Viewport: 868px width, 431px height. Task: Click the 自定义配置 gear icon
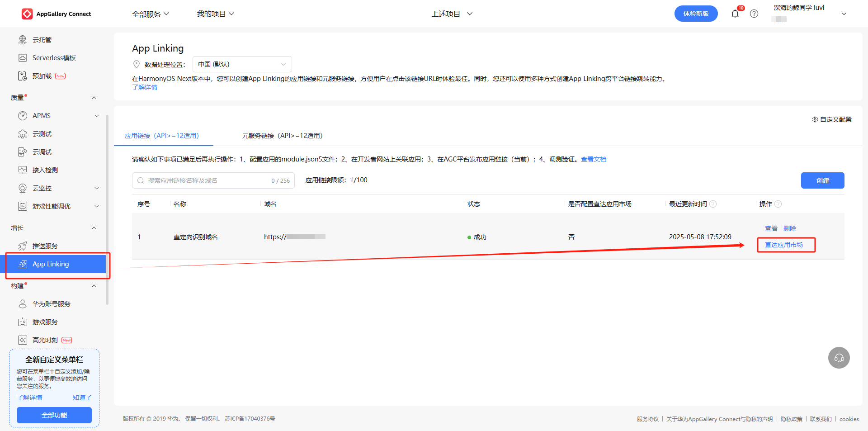click(x=815, y=119)
